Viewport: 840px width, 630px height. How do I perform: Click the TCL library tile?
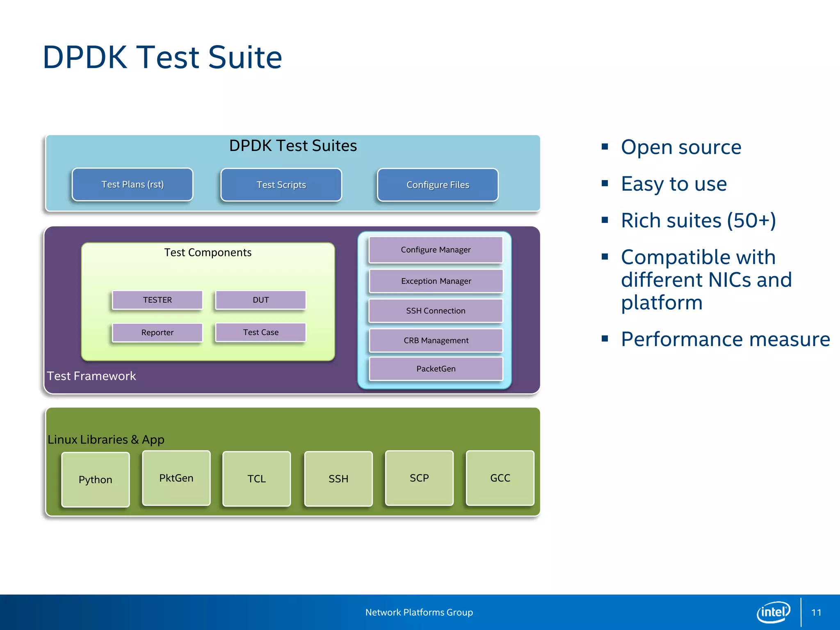pos(257,479)
